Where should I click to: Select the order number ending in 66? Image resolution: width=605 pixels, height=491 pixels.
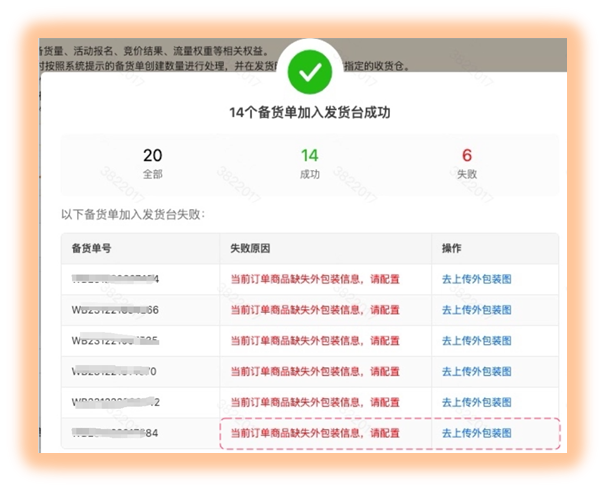115,310
